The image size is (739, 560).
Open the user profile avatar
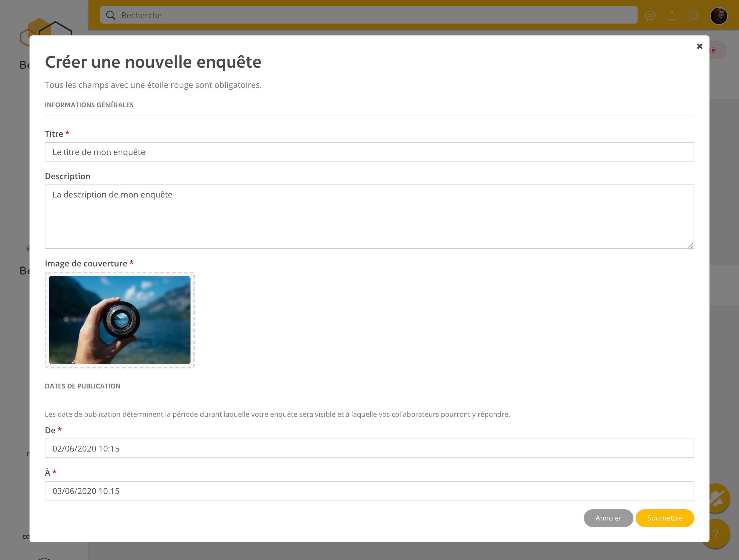[719, 16]
